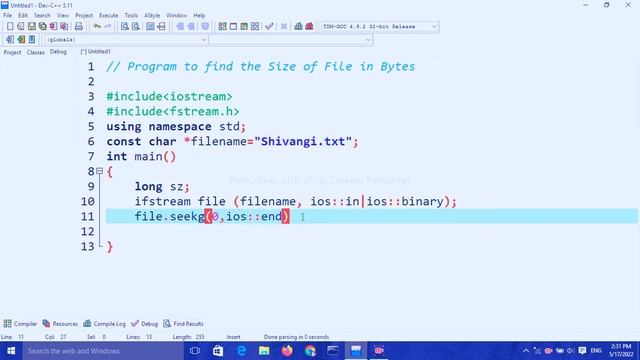Click the ENG language indicator
This screenshot has height=360, width=640.
tap(596, 351)
